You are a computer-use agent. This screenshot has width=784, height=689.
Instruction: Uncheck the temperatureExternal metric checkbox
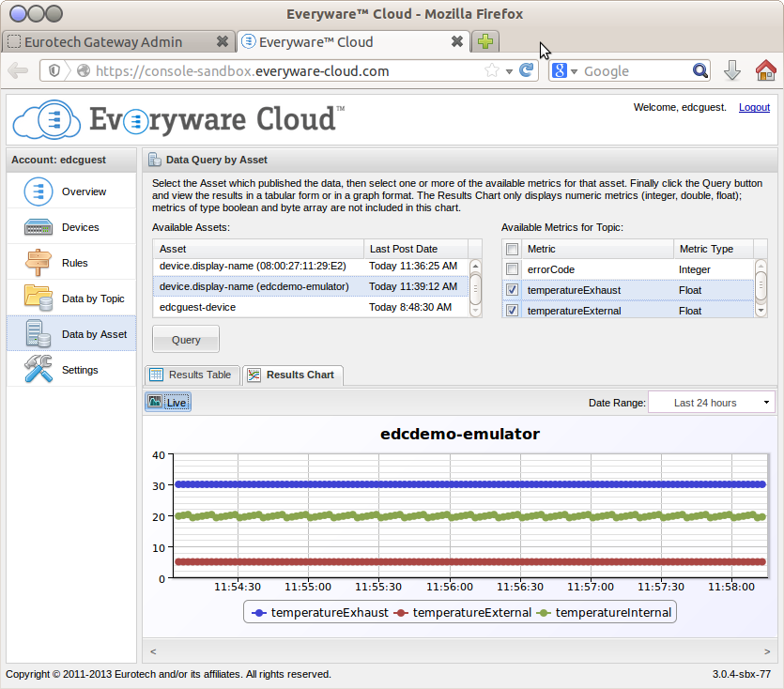pyautogui.click(x=512, y=311)
